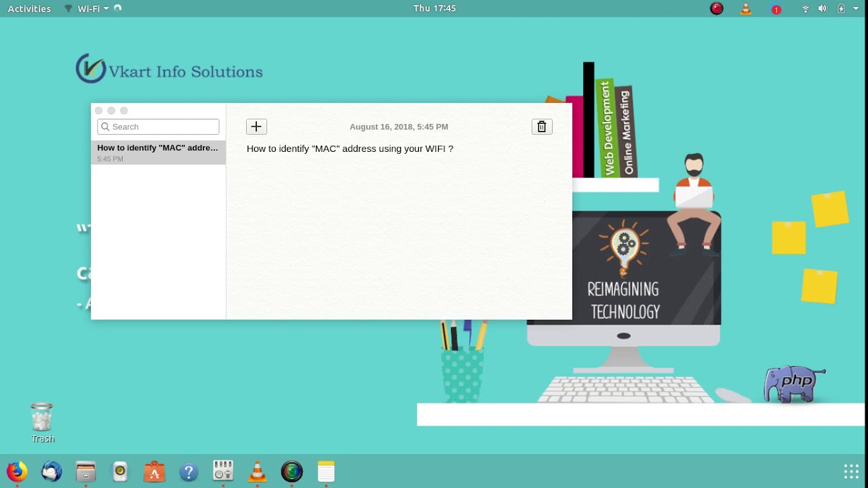Open Ubuntu Software store icon

[x=154, y=471]
